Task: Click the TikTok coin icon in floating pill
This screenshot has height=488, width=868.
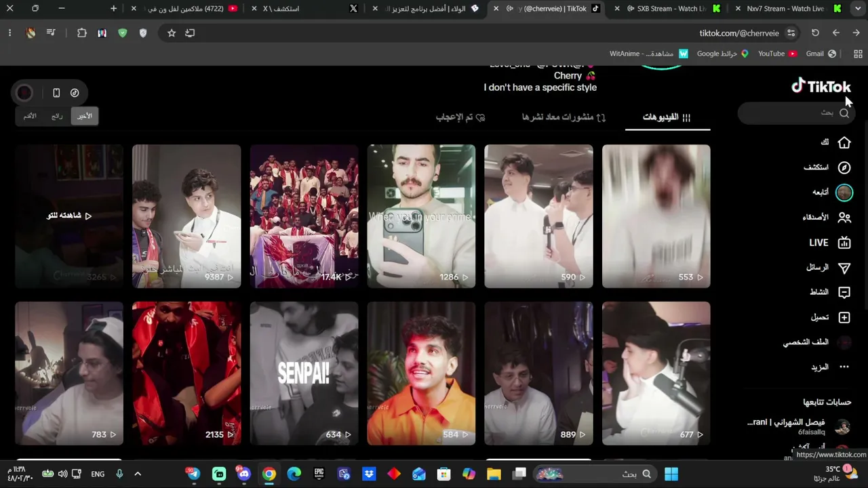Action: click(75, 93)
